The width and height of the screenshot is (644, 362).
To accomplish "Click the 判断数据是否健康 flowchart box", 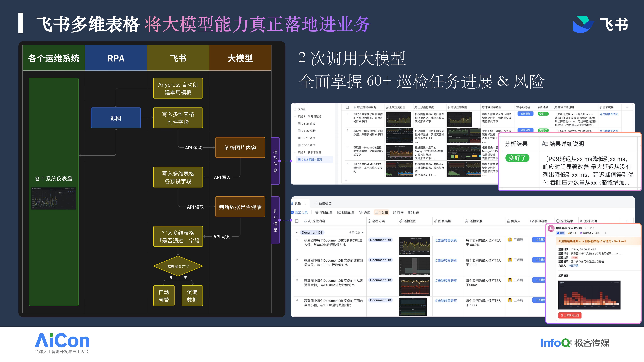I will (240, 207).
